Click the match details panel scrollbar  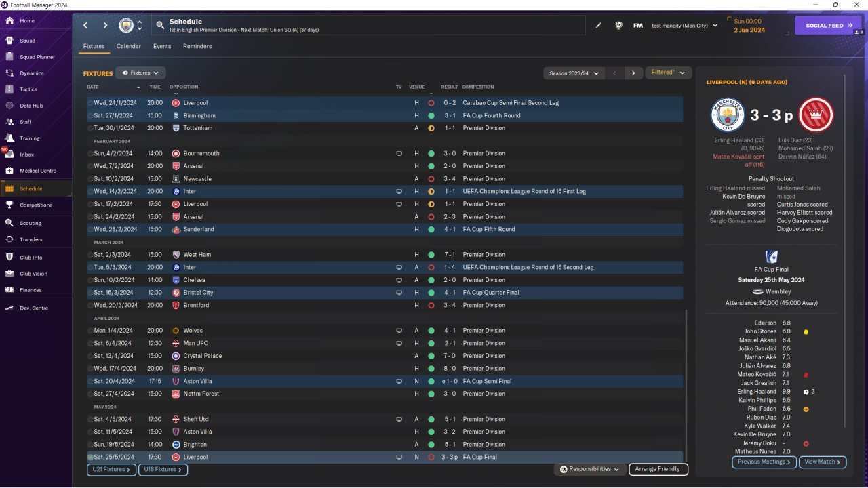[x=845, y=251]
